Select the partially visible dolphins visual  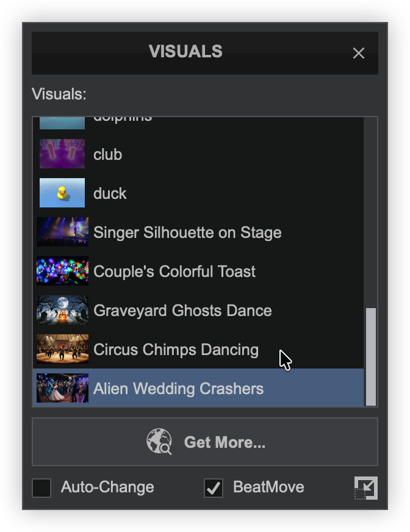[122, 121]
